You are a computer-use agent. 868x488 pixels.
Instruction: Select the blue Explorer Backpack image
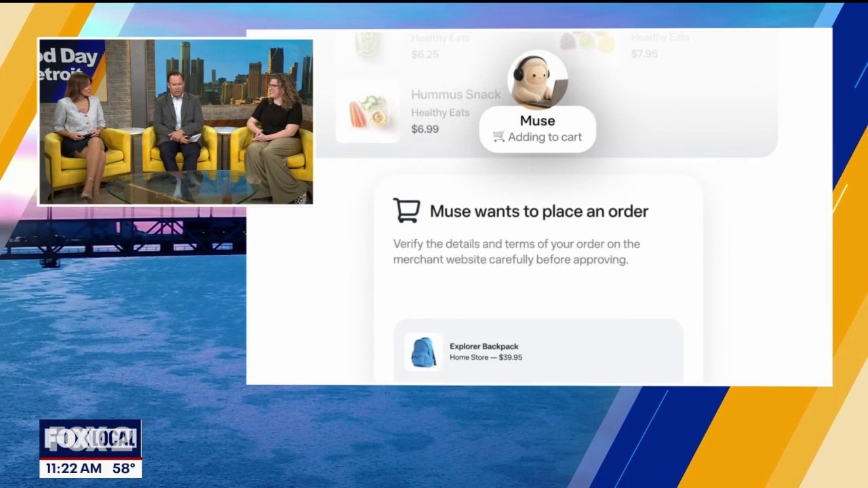pos(424,352)
